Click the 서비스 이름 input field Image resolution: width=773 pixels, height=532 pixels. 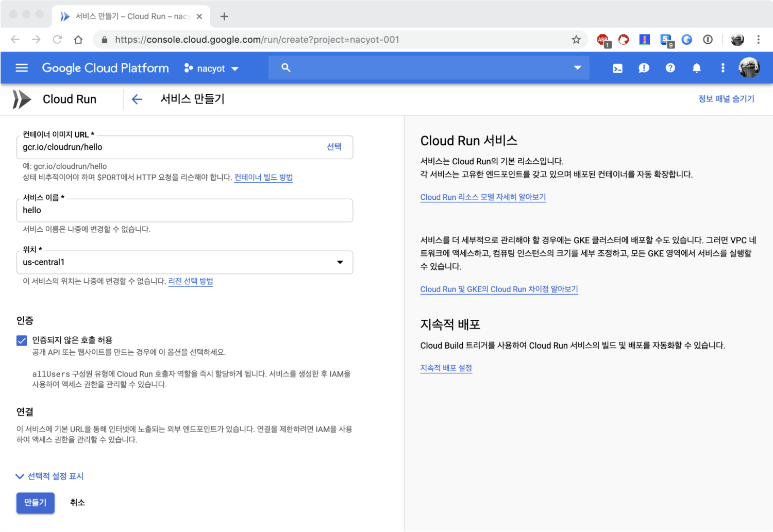184,210
